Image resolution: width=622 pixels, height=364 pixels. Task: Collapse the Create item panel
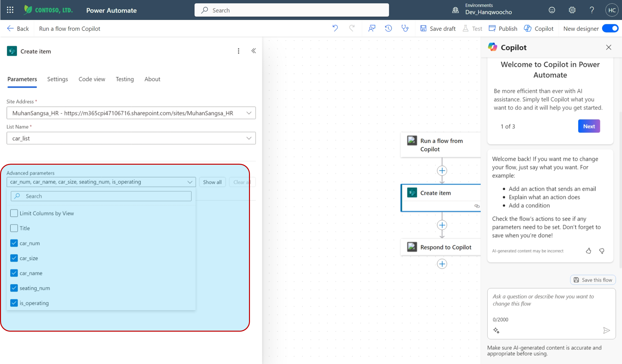[254, 51]
